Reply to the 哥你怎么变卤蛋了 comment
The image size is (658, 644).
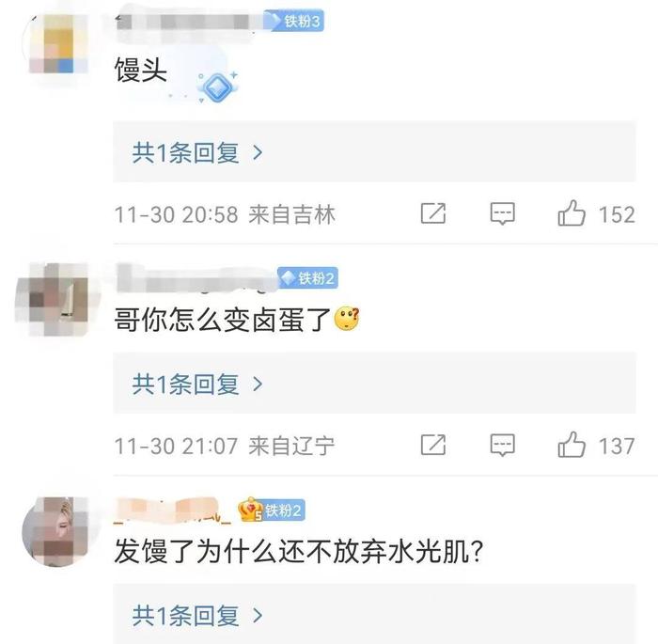tap(502, 445)
